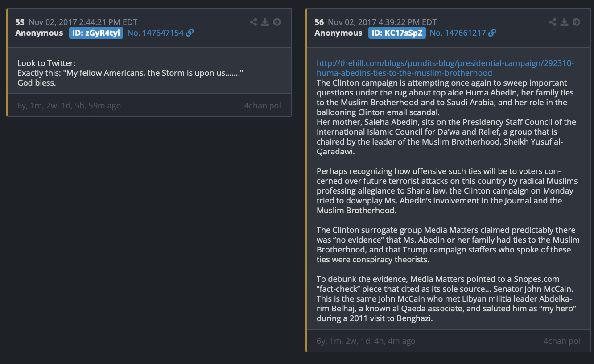Click the 'the Storm is upon us' quote line
Image resolution: width=594 pixels, height=364 pixels.
(130, 73)
